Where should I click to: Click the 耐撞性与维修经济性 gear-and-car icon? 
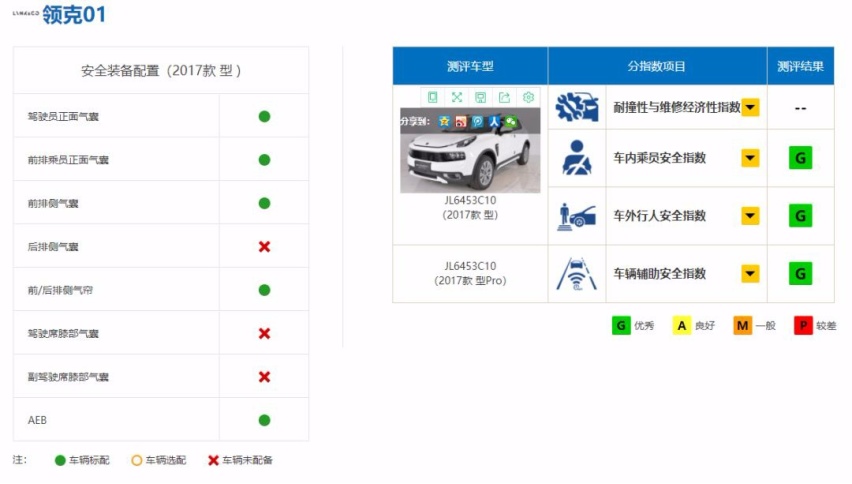[577, 107]
